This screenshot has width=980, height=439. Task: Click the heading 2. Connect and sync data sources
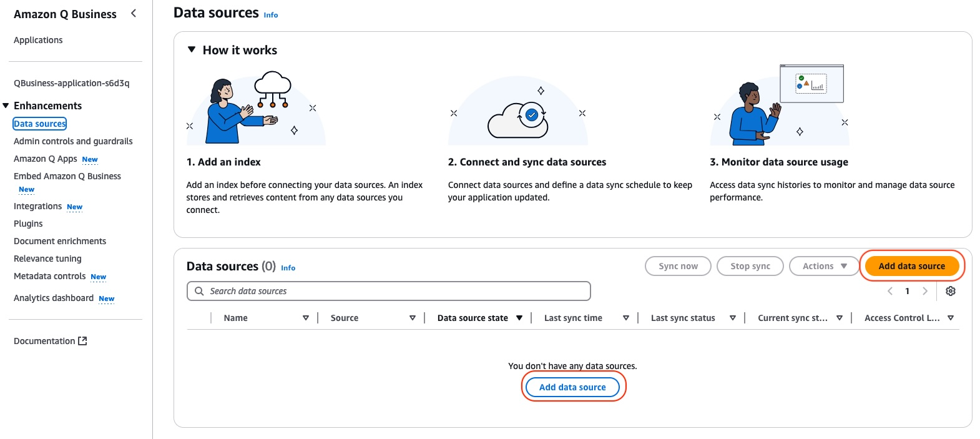click(x=527, y=162)
